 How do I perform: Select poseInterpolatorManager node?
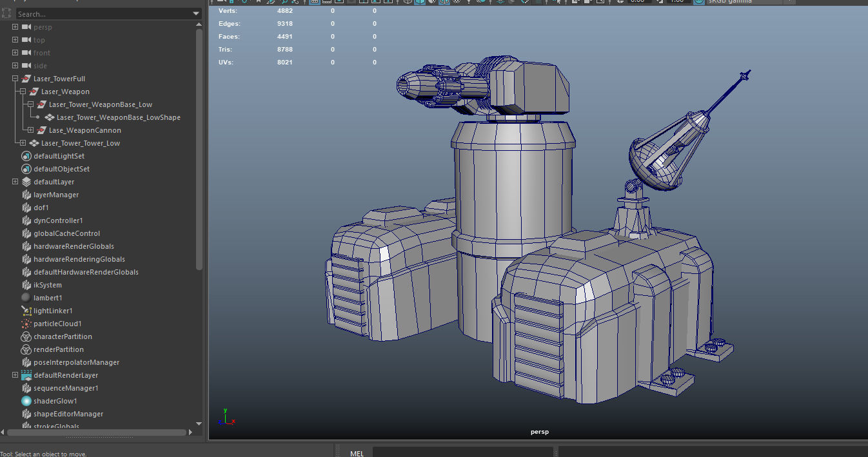pos(76,362)
